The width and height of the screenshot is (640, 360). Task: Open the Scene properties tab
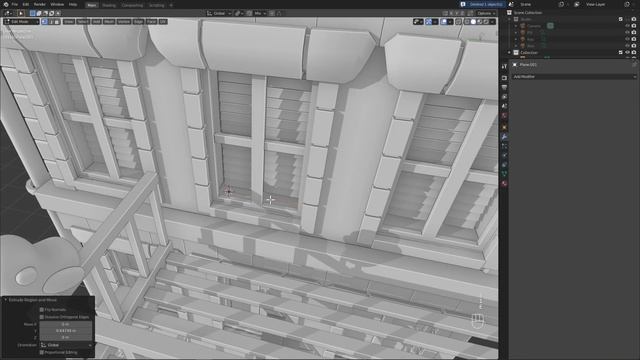point(504,106)
